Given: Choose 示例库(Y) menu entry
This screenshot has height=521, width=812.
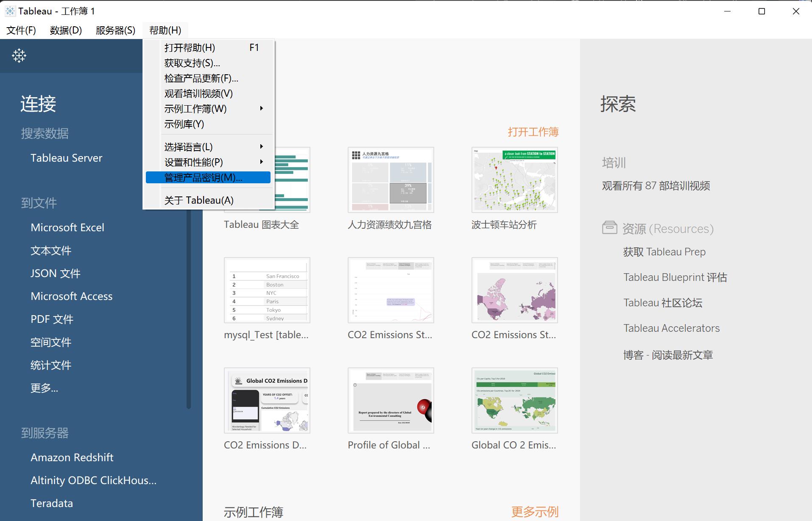Looking at the screenshot, I should coord(208,124).
